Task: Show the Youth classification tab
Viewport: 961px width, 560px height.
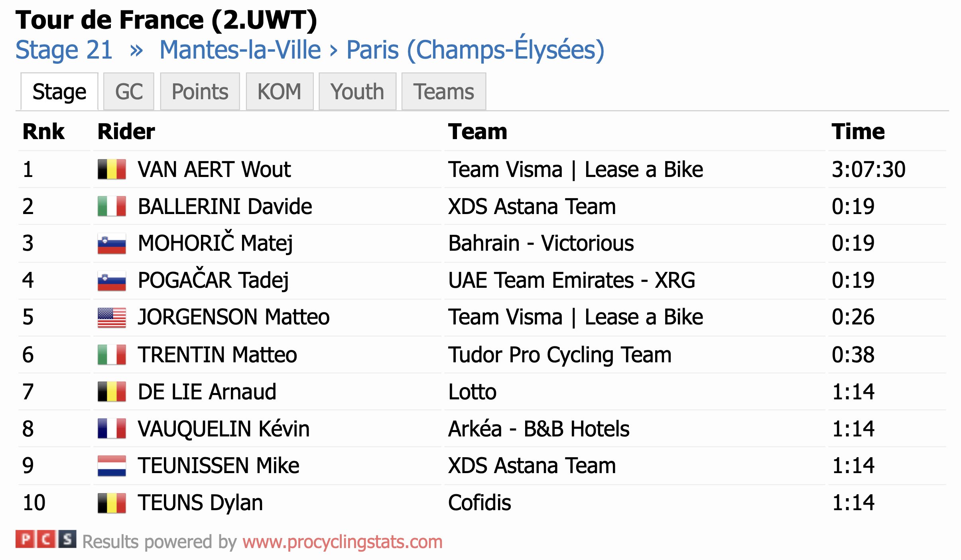Action: click(357, 91)
